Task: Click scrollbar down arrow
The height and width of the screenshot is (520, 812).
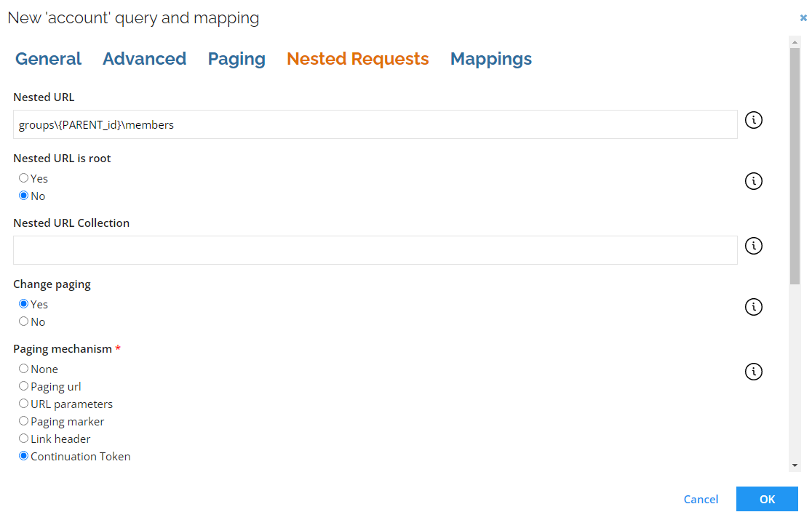Action: [795, 465]
